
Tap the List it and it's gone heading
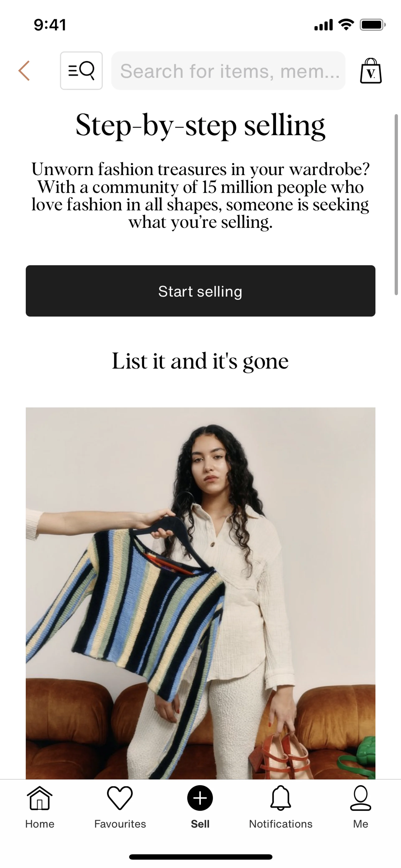(200, 361)
